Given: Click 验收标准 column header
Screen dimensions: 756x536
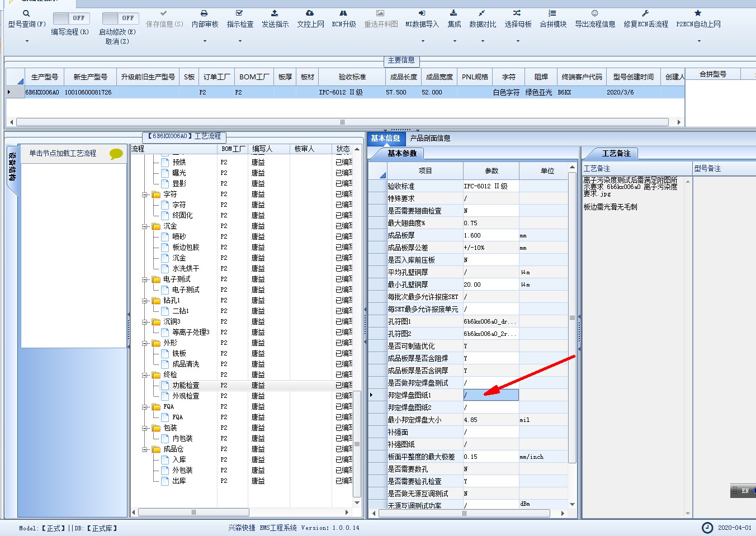Looking at the screenshot, I should [x=352, y=77].
